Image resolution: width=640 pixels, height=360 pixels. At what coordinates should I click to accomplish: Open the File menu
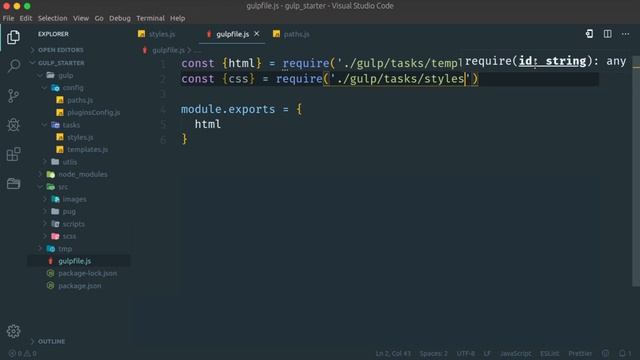8,18
